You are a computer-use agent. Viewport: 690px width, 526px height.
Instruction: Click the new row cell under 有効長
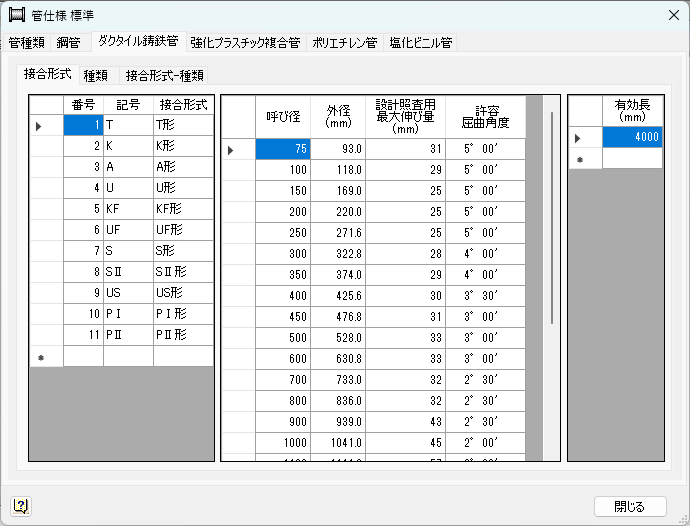click(x=632, y=158)
